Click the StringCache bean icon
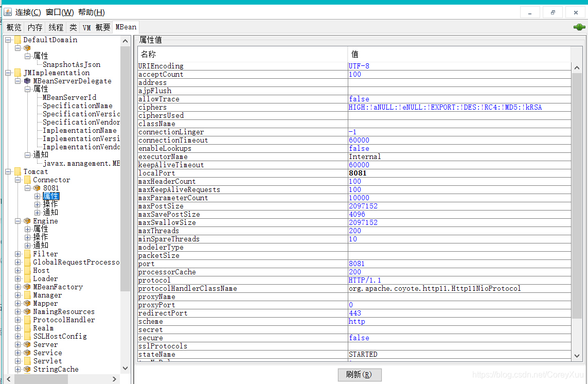The height and width of the screenshot is (384, 588). 27,370
